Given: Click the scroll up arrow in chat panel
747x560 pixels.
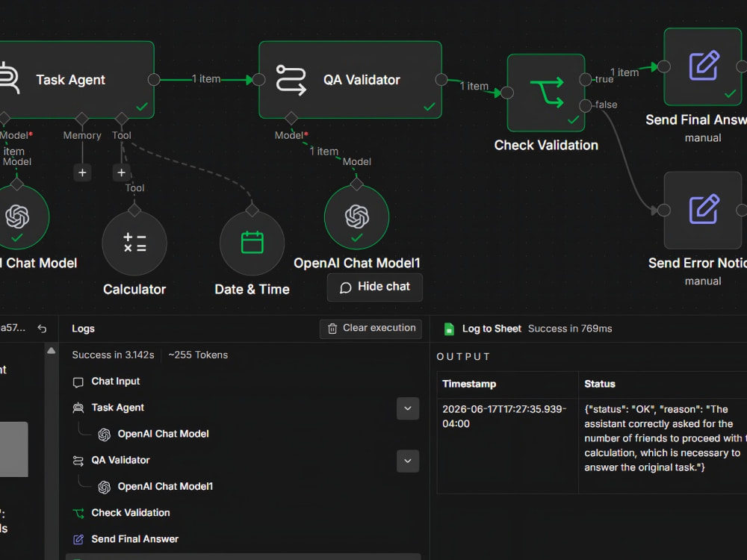Looking at the screenshot, I should pyautogui.click(x=52, y=351).
